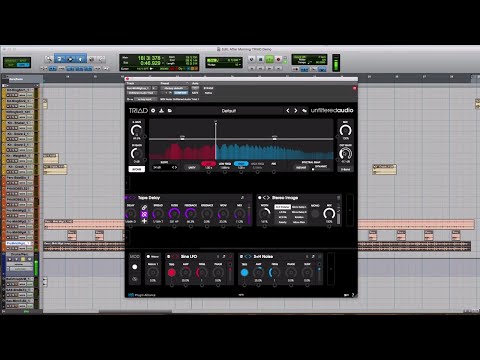Image resolution: width=480 pixels, height=360 pixels.
Task: Click icon below MOD white circle
Action: [135, 279]
